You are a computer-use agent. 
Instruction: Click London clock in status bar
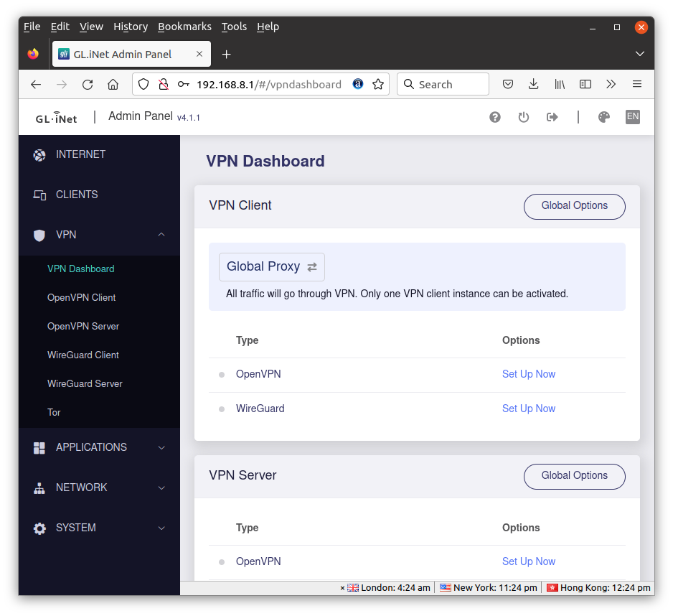pyautogui.click(x=388, y=588)
